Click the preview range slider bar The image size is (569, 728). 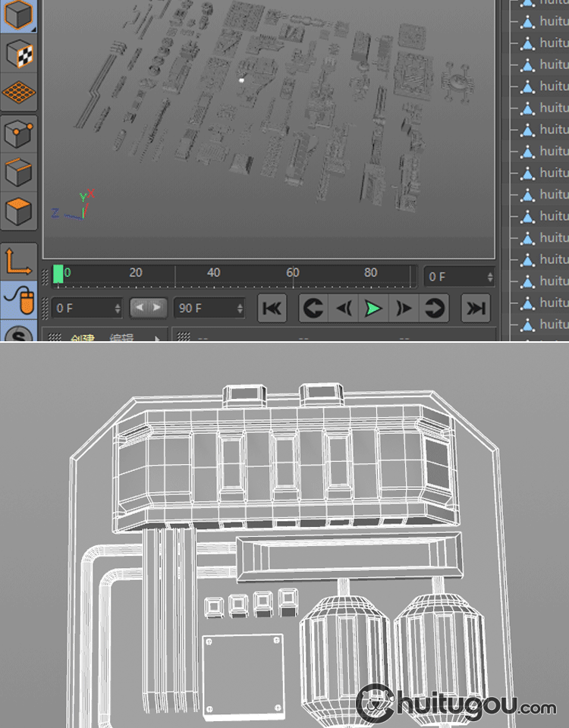[147, 308]
